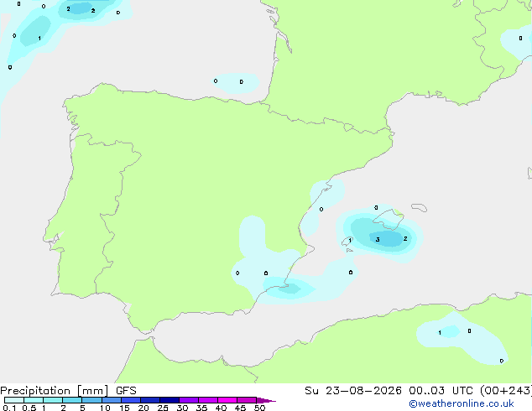This screenshot has width=532, height=411.
Task: Pick the palest cyan 0.1–0.5 mm legend swatch
Action: click(x=14, y=400)
